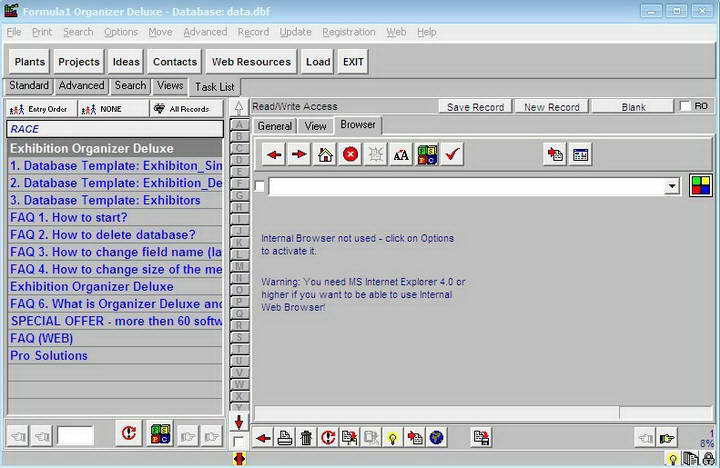Click the copy record icon beside refresh
The height and width of the screenshot is (468, 720).
[349, 438]
